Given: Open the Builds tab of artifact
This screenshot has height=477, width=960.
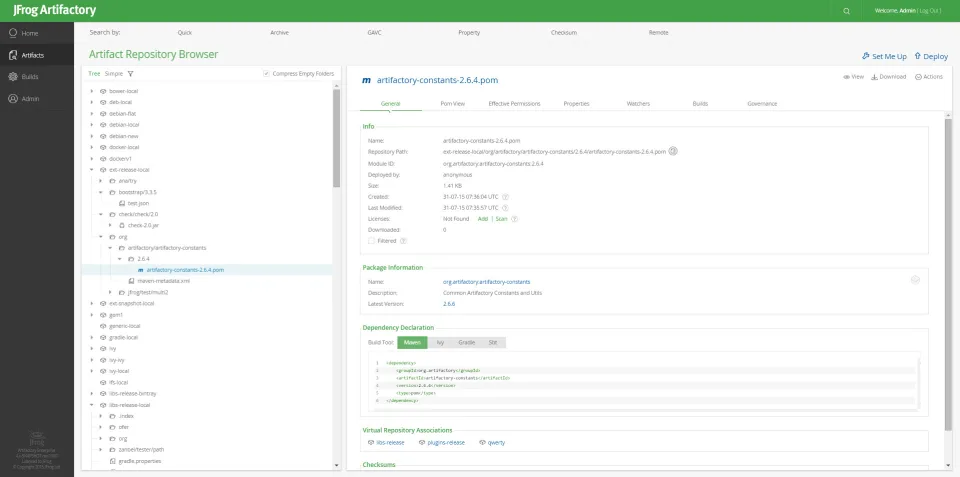Looking at the screenshot, I should [700, 103].
